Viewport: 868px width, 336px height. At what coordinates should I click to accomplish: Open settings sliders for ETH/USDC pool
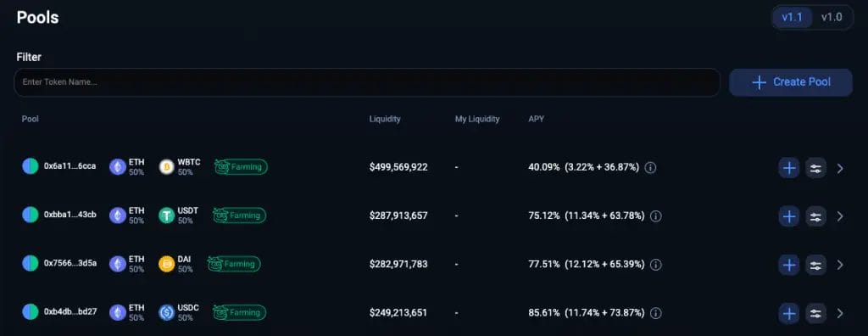click(x=815, y=314)
